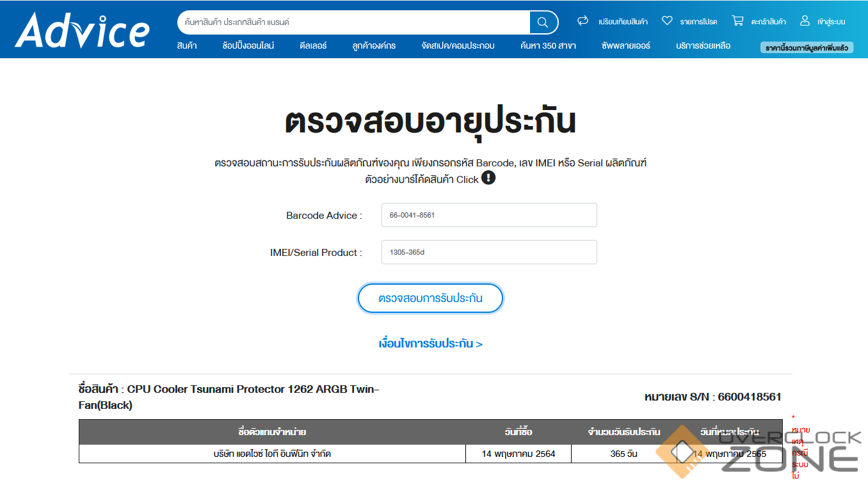Click the บริษัท แอดไวซ์ ไอที อินฟินิท จำกัด cell

tap(272, 454)
